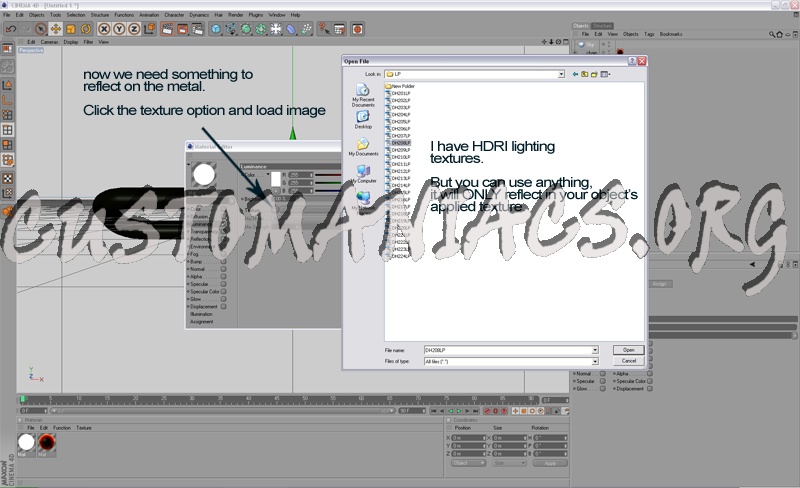Enable Normal channel in Material Editor

click(x=223, y=269)
